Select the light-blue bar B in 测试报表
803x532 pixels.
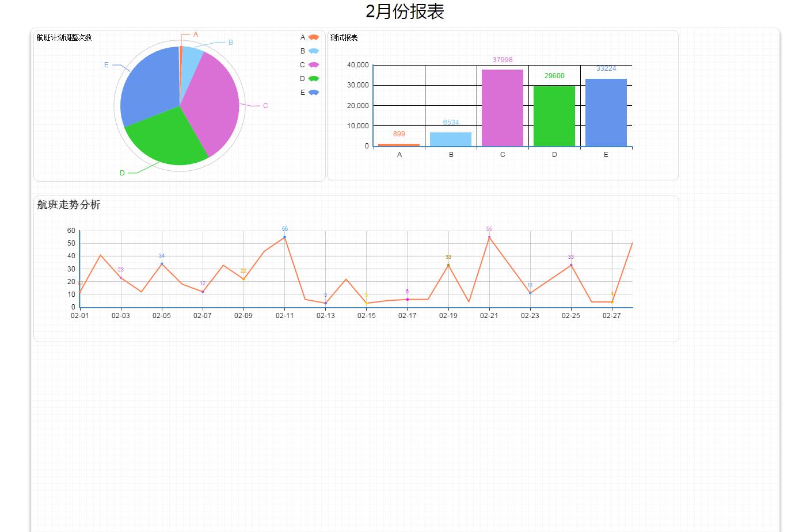[451, 139]
